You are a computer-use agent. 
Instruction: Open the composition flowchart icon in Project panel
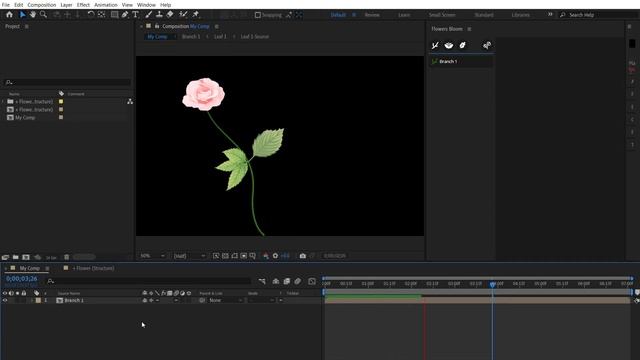(x=130, y=101)
